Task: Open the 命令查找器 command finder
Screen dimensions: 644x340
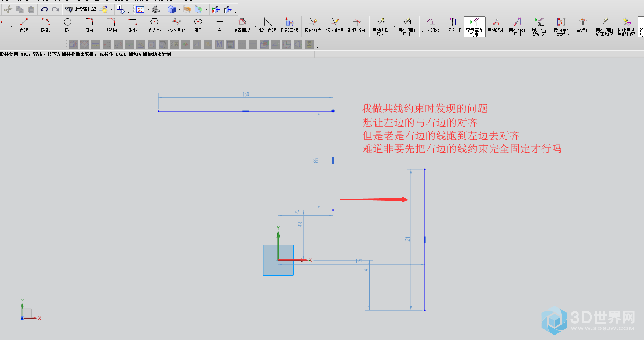Action: pyautogui.click(x=80, y=9)
